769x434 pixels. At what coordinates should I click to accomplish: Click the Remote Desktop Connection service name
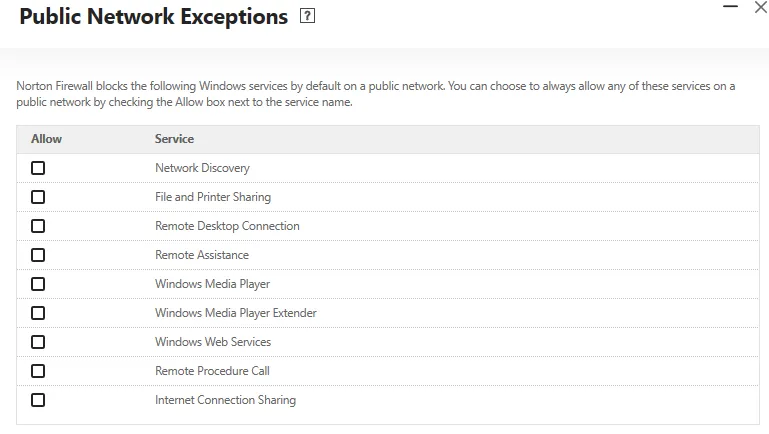tap(227, 226)
